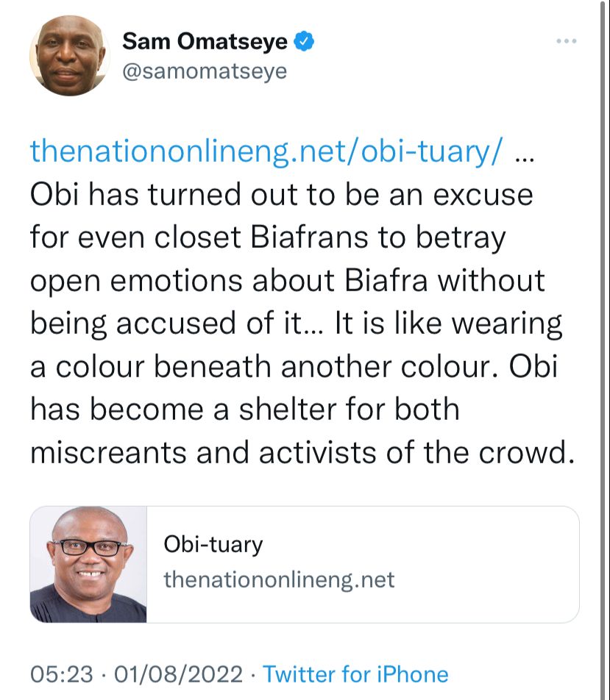Open the Obi-tuary card title
610x700 pixels.
point(213,545)
